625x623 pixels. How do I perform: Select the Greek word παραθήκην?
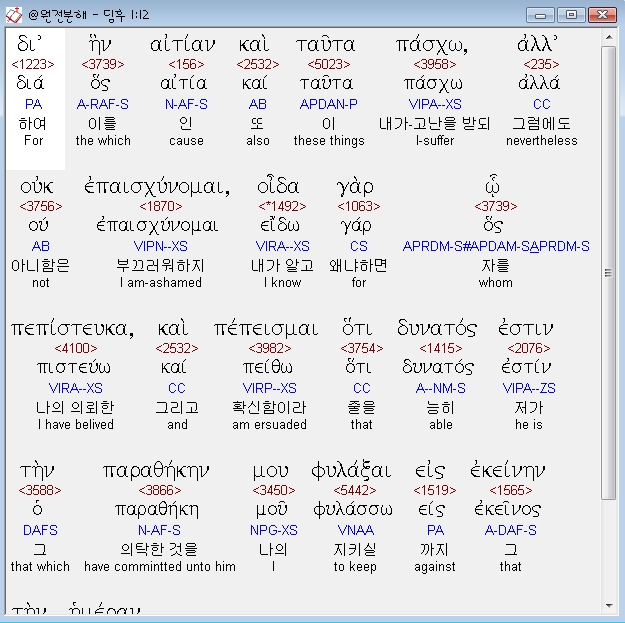coord(156,472)
